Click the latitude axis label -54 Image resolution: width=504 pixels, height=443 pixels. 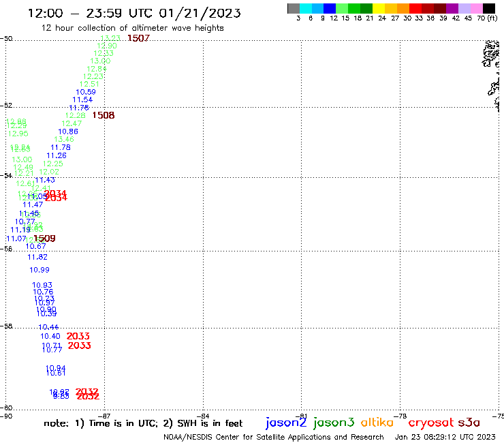[6, 175]
